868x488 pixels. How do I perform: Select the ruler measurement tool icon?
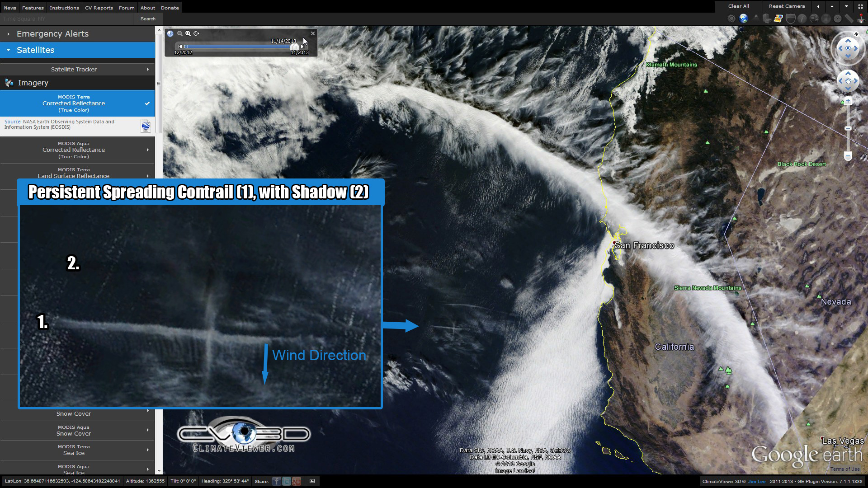(x=849, y=18)
